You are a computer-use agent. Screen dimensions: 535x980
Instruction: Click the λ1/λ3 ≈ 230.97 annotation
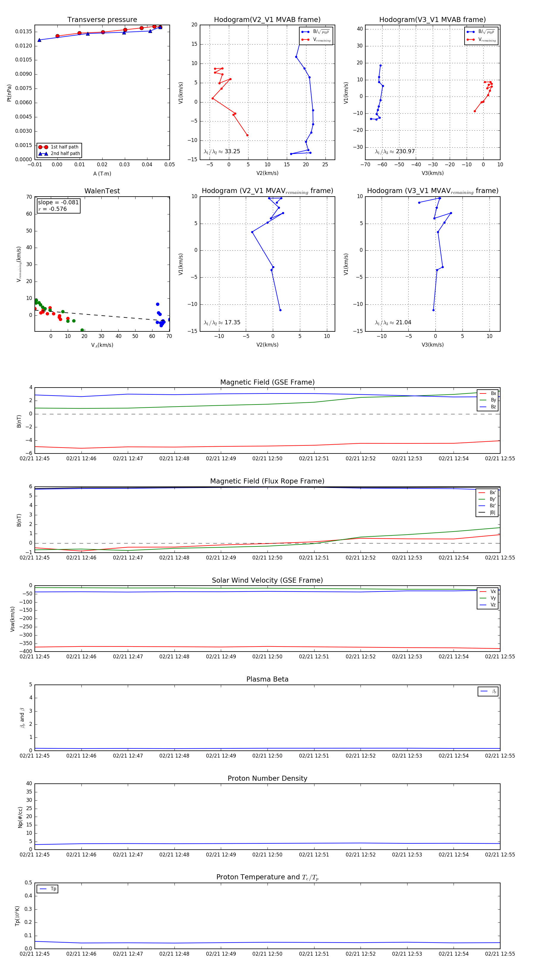(395, 151)
